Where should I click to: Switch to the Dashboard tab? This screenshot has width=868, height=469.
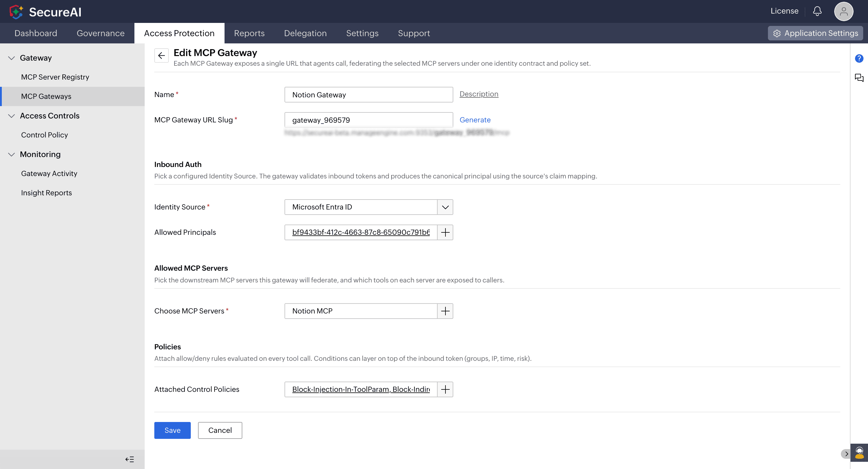tap(36, 33)
